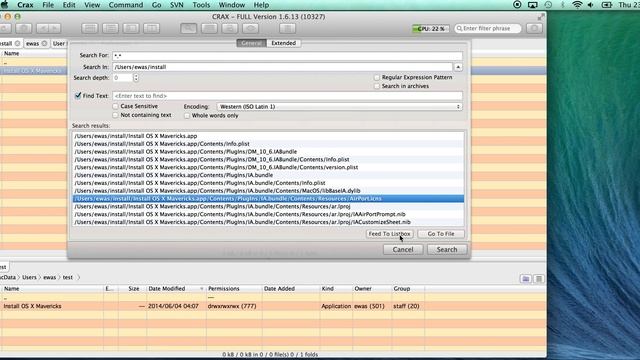Click the folder icon button above bottom pane

pos(526,279)
